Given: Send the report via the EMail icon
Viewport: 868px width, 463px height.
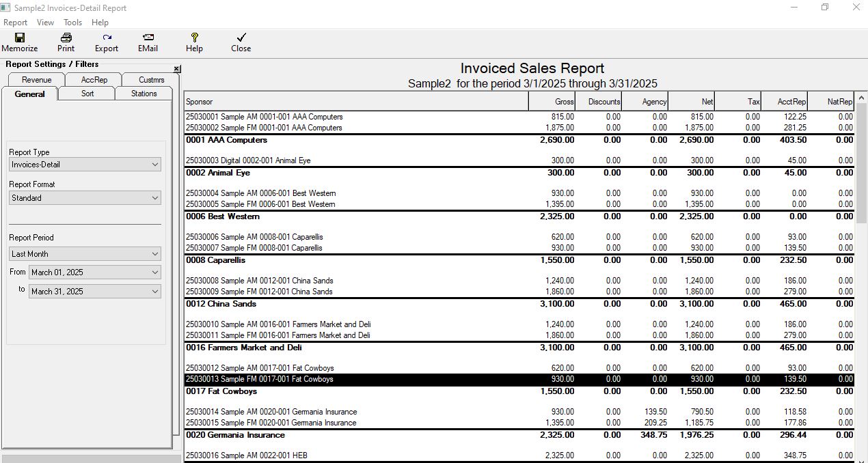Looking at the screenshot, I should (x=148, y=38).
